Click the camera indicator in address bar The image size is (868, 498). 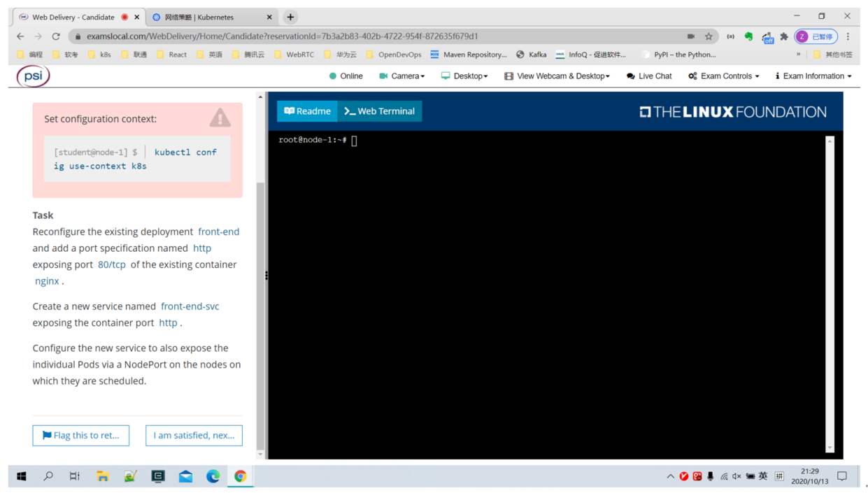691,36
